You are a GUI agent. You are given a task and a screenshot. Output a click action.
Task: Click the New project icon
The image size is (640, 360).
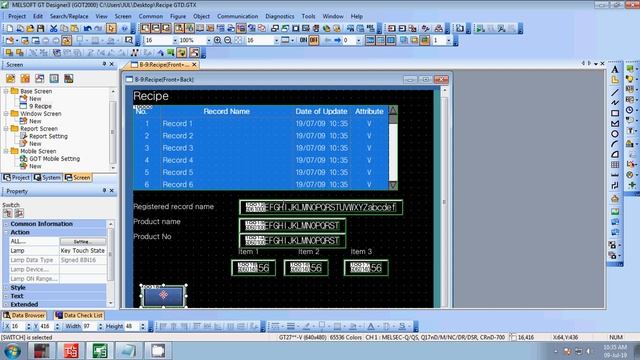[x=9, y=28]
